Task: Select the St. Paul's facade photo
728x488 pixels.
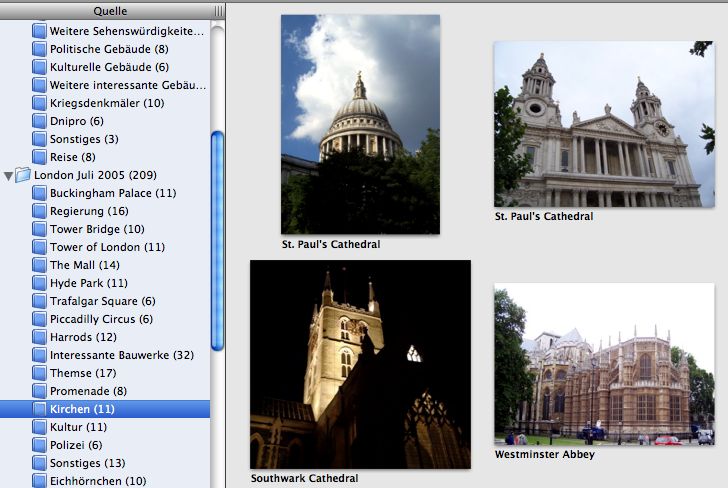Action: 604,124
